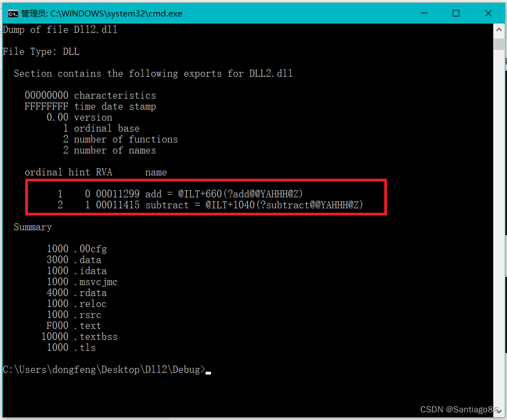Click the '1000 .00cfg' section row
Viewport: 507px width, 420px height.
pyautogui.click(x=77, y=249)
